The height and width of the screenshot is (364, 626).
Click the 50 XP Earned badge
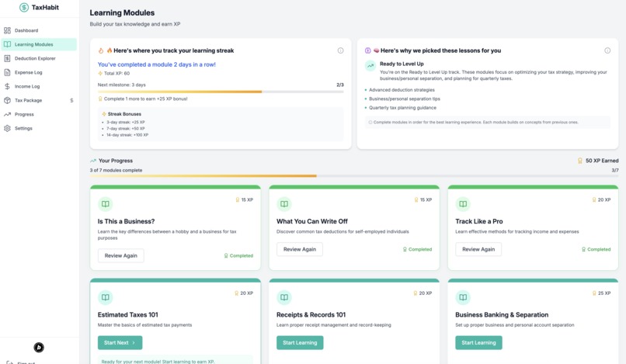[598, 161]
